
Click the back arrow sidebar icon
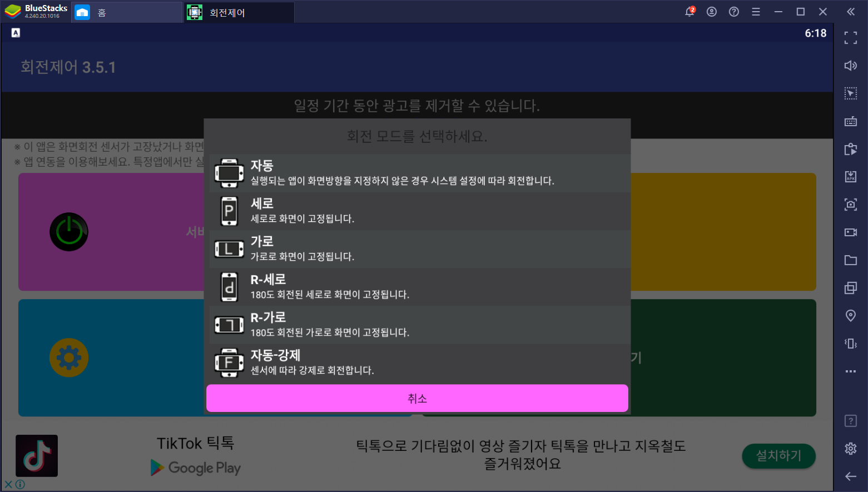click(851, 476)
